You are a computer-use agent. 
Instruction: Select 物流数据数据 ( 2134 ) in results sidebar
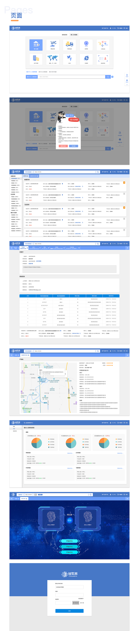[x=15, y=185]
